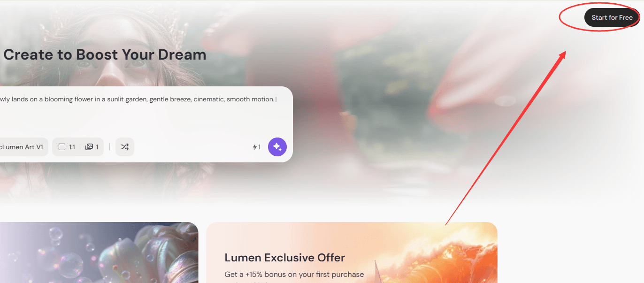
Task: Click the +15% bonus offer text
Action: pyautogui.click(x=294, y=274)
